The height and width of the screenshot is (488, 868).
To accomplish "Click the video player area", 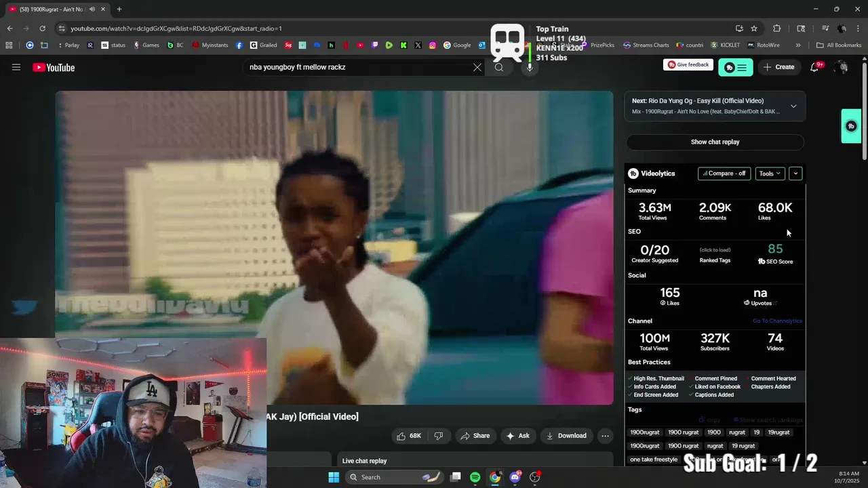I will (x=334, y=247).
